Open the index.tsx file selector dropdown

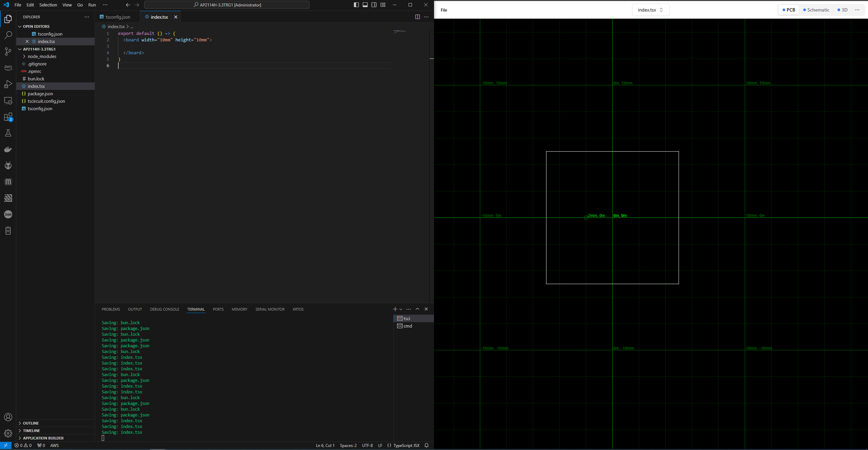click(x=650, y=10)
